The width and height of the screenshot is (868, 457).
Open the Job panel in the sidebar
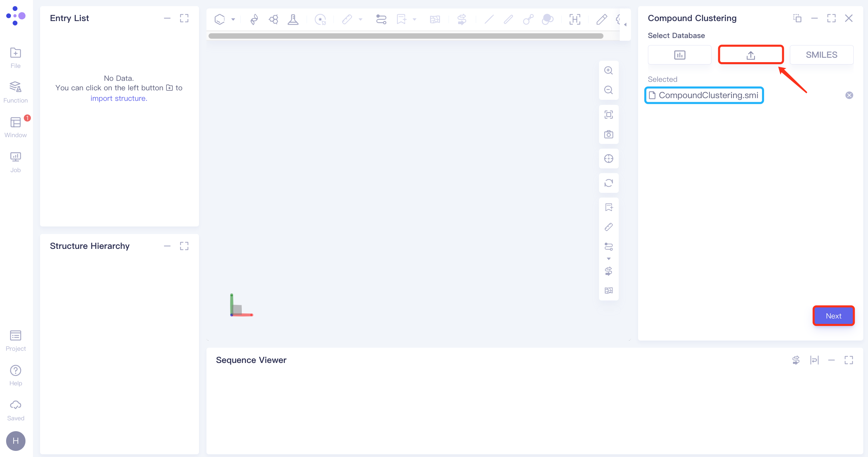pos(15,162)
